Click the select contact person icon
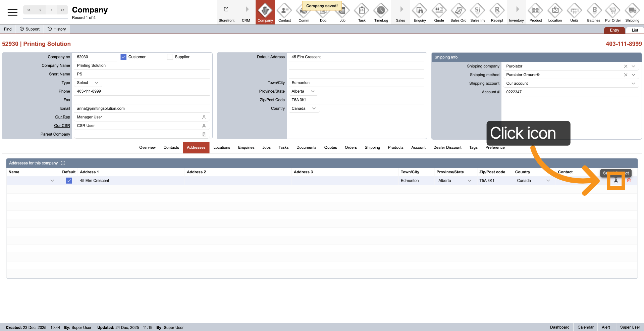This screenshot has width=644, height=331. [x=616, y=181]
